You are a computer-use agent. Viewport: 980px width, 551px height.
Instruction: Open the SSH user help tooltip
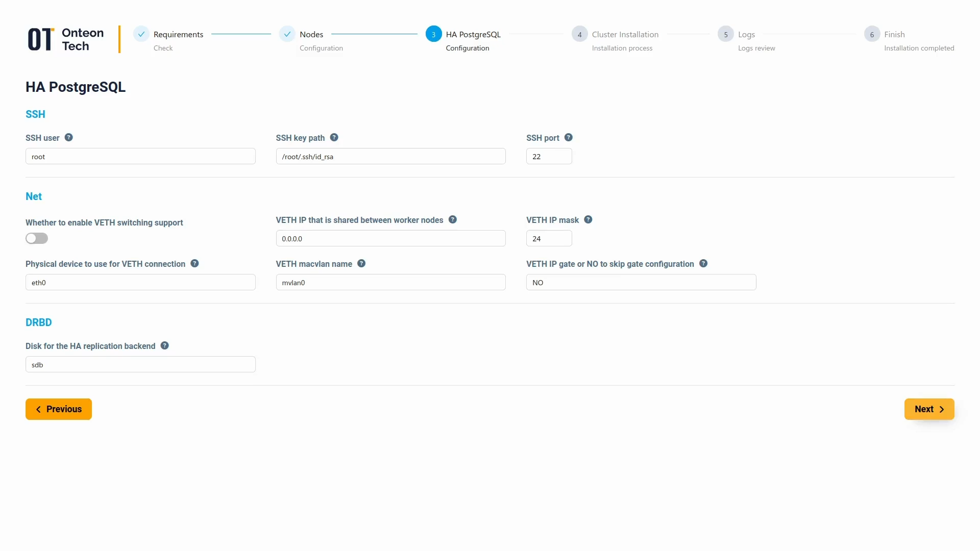tap(69, 137)
